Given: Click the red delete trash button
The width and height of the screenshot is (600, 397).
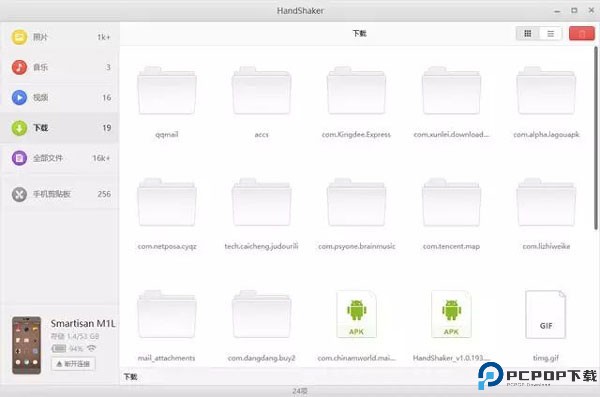Looking at the screenshot, I should [582, 34].
